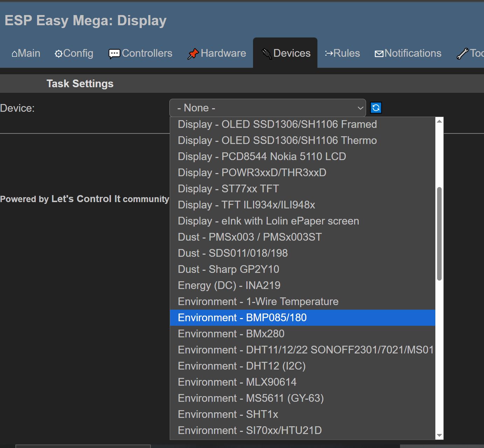The height and width of the screenshot is (448, 484).
Task: Choose Environment - BMP085/180 from list
Action: point(242,318)
